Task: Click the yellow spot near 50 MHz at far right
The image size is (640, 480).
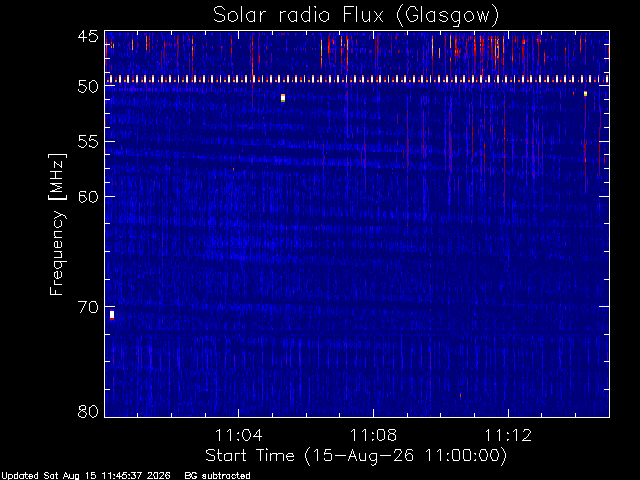Action: (x=585, y=94)
